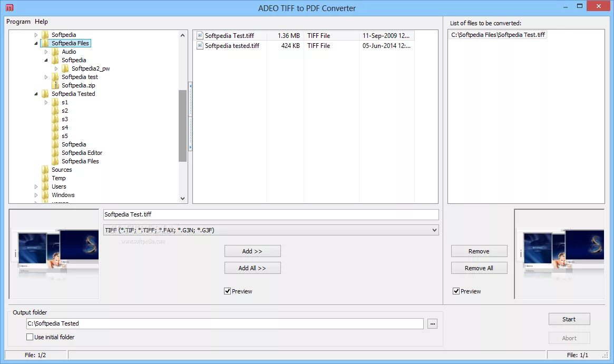Screen dimensions: 614x364
Task: Enable the Use initial folder checkbox
Action: [x=30, y=337]
